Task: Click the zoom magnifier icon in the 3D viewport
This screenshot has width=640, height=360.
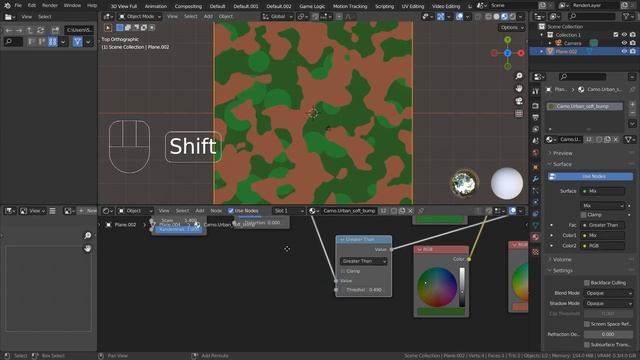Action: pos(519,76)
